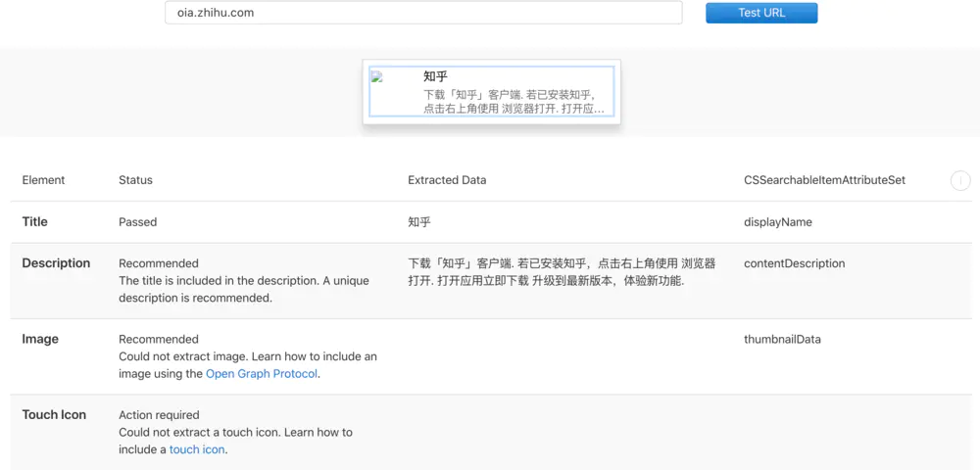This screenshot has height=470, width=980.
Task: Click the Image row's Recommended status
Action: pos(159,339)
